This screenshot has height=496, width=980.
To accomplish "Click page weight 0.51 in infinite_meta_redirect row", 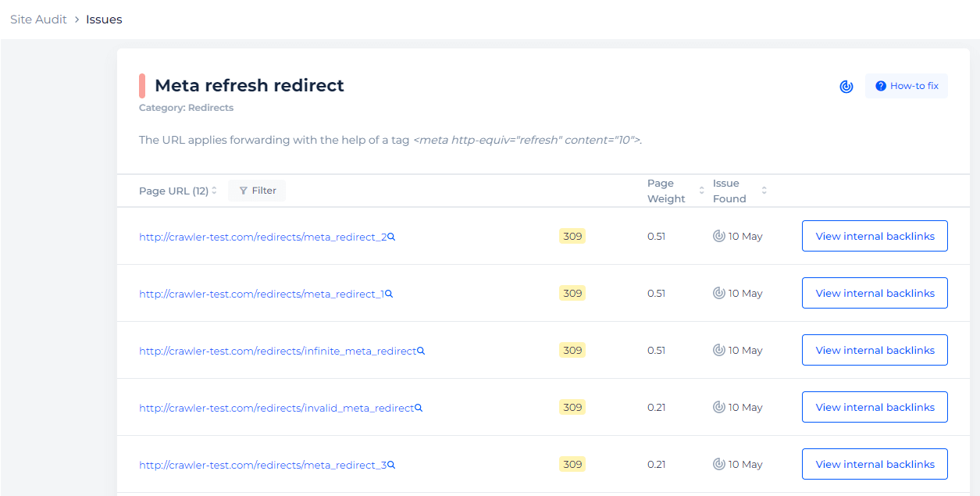I will point(656,350).
